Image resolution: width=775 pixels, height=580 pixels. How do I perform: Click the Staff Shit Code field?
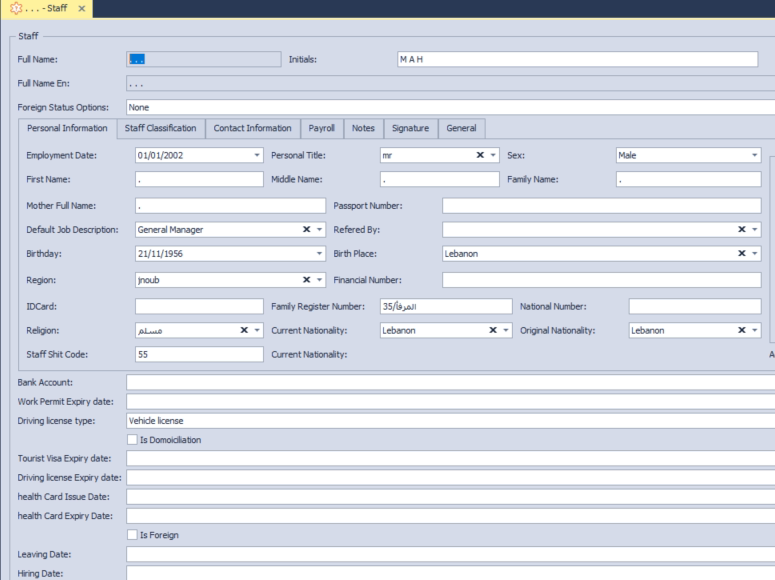197,353
